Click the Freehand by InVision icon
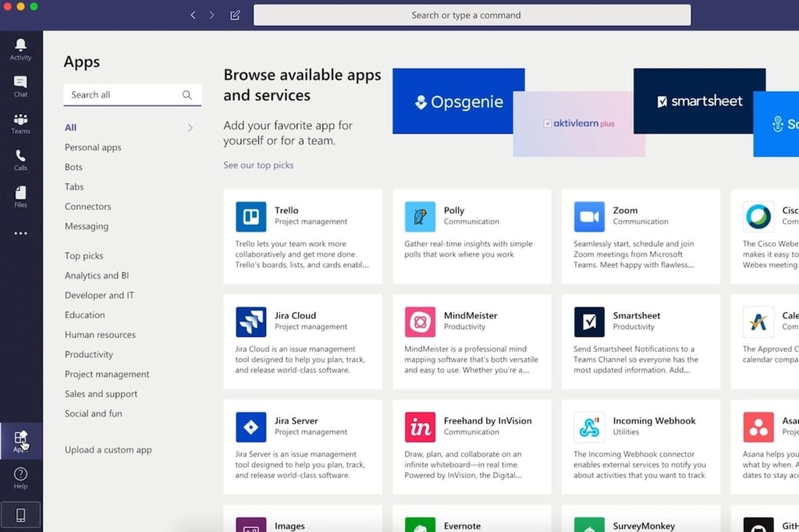Screen dimensions: 799x532 point(420,427)
